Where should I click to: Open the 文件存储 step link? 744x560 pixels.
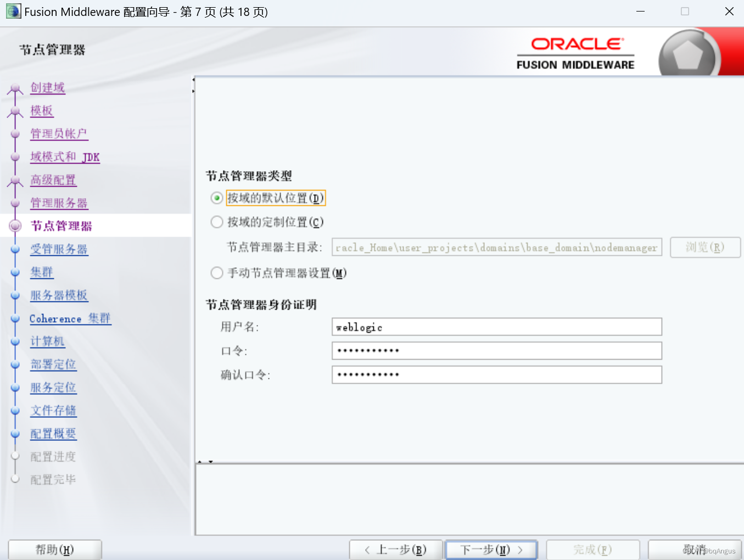(53, 411)
